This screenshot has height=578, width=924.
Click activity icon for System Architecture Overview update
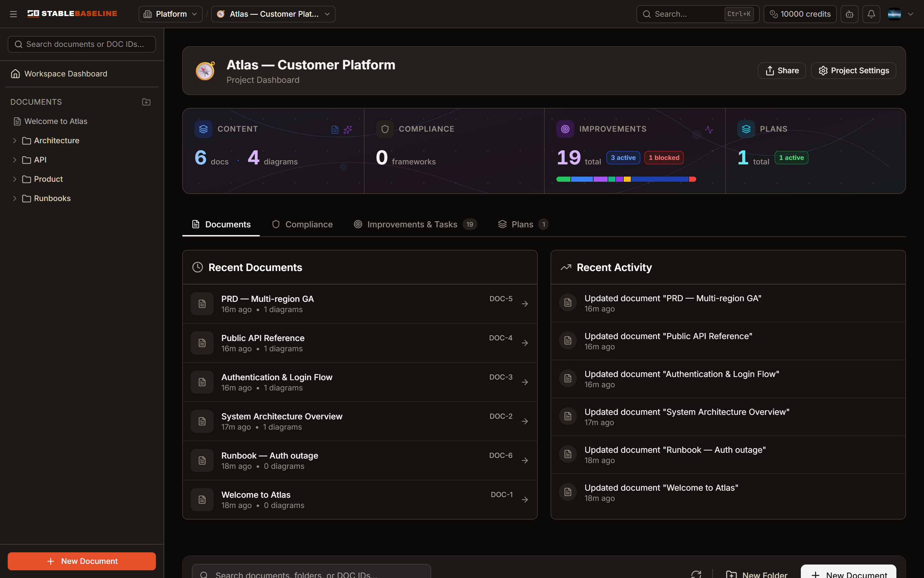568,416
